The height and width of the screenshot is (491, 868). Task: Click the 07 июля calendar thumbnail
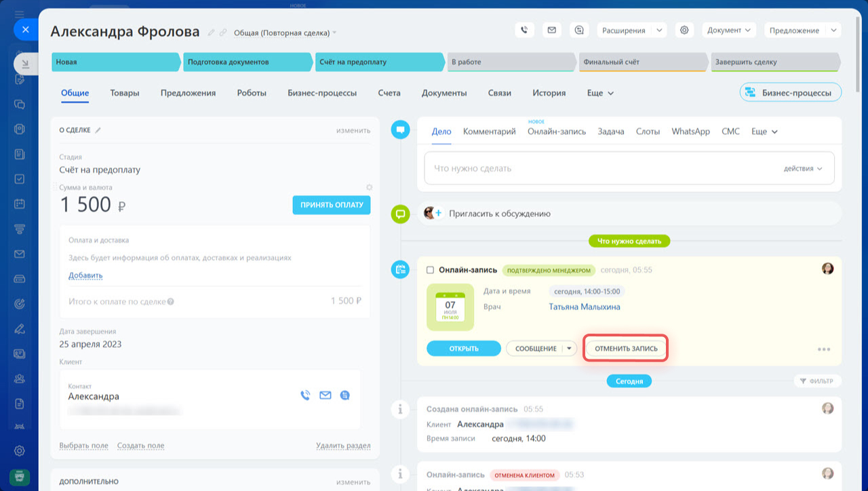click(x=450, y=307)
